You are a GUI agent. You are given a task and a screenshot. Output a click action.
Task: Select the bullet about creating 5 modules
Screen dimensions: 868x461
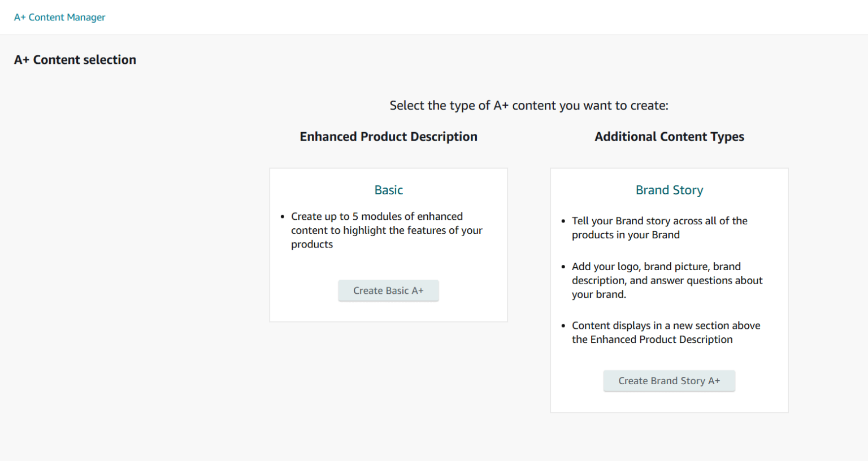(x=387, y=230)
